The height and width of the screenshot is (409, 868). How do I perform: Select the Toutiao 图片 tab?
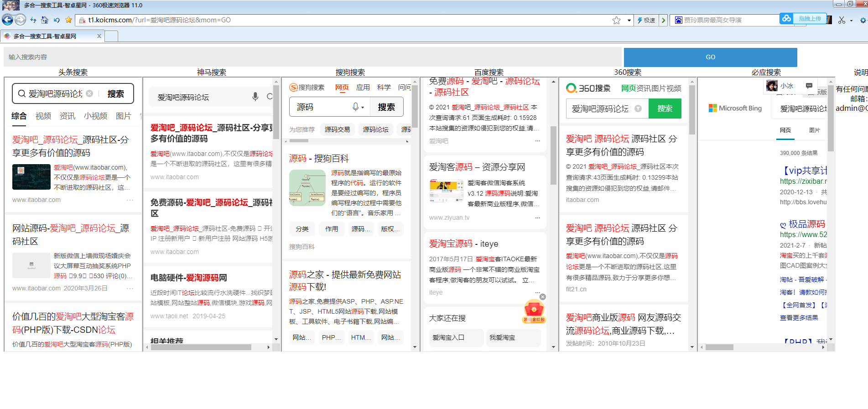tap(123, 116)
